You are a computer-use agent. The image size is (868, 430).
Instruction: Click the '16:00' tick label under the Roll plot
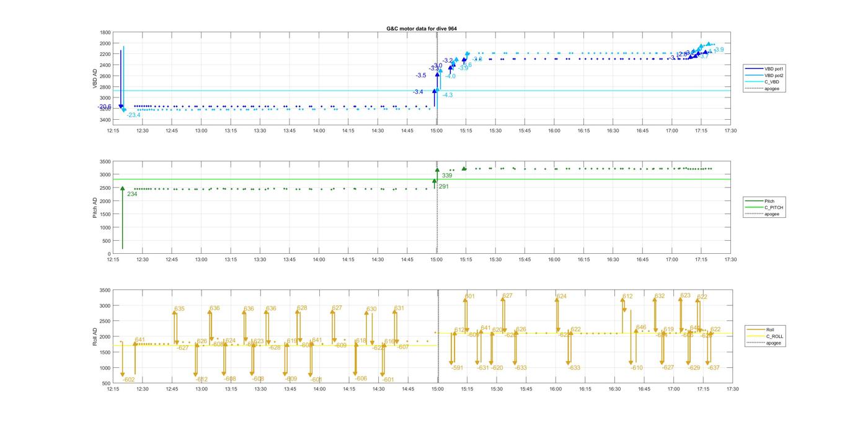(x=556, y=389)
